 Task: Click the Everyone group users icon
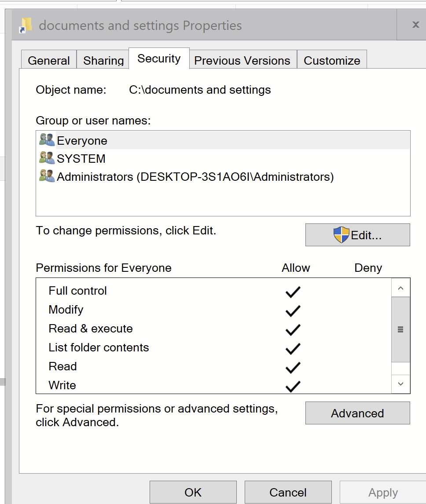[x=47, y=140]
